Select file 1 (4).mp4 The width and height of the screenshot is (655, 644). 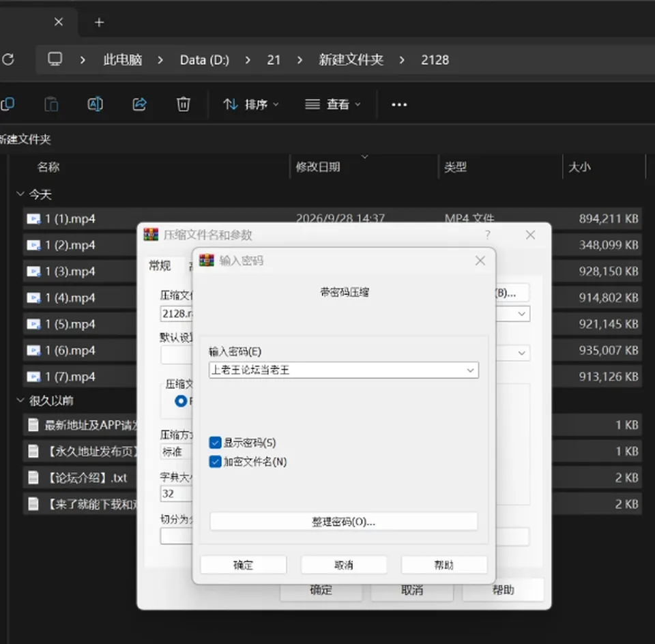(70, 297)
